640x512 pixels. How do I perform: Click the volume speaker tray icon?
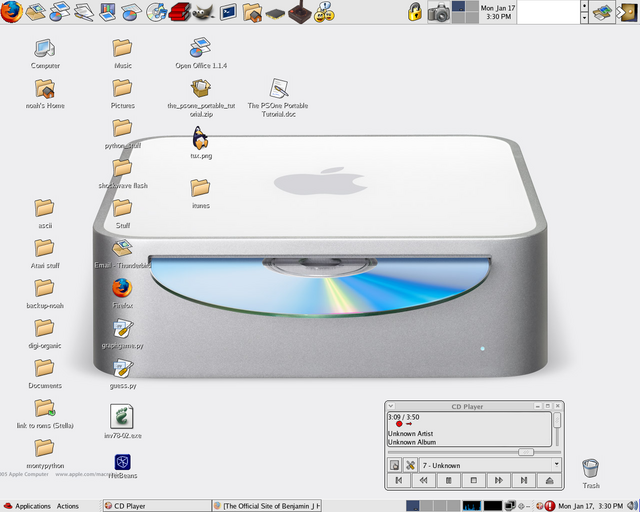[x=632, y=506]
